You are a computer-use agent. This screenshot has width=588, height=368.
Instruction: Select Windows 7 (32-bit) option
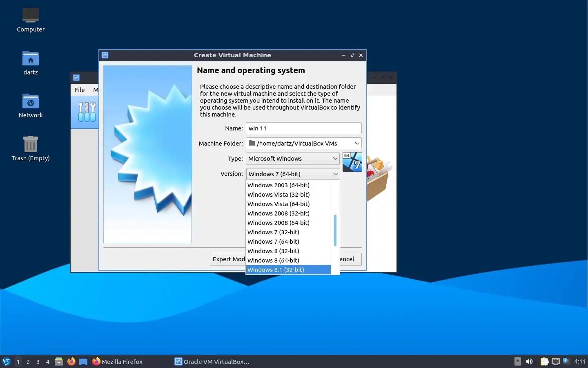tap(288, 232)
